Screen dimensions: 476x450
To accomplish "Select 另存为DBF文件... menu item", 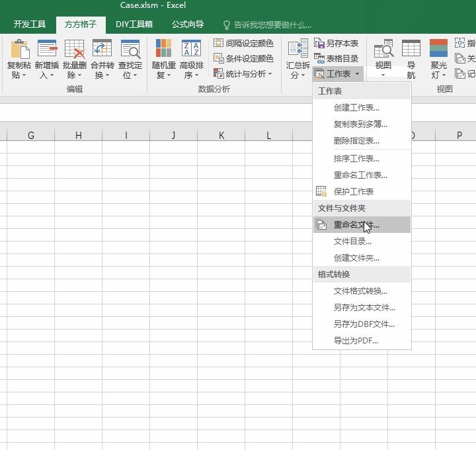I will pyautogui.click(x=362, y=324).
